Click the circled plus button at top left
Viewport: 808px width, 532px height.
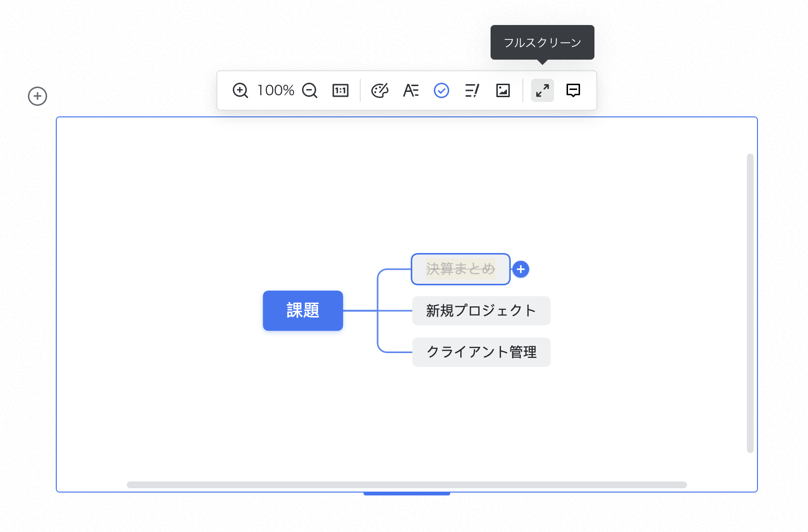click(37, 96)
